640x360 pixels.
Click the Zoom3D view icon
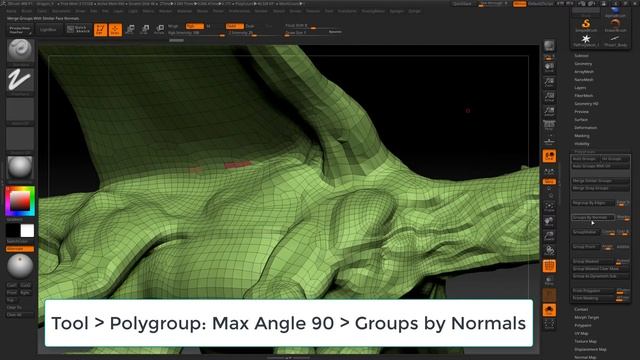(549, 236)
